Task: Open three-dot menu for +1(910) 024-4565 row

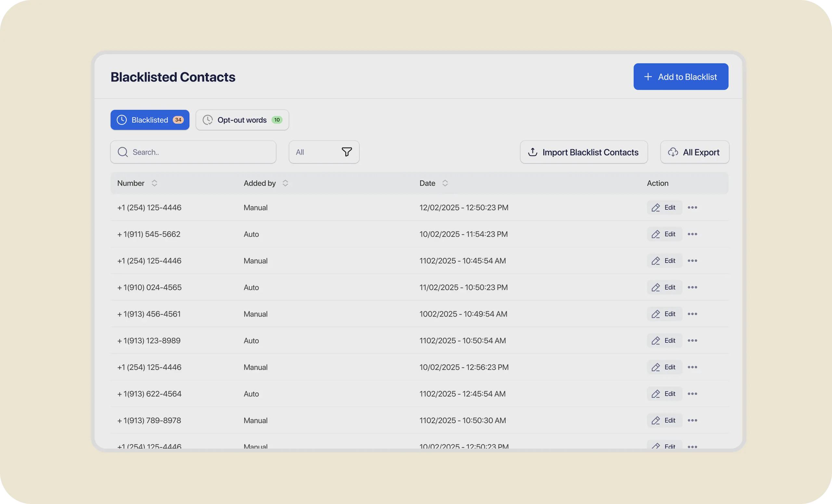Action: [692, 287]
